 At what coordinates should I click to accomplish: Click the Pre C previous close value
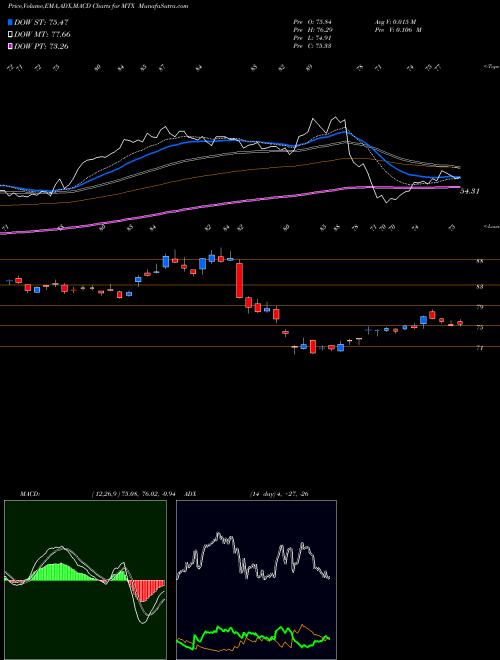coord(313,46)
